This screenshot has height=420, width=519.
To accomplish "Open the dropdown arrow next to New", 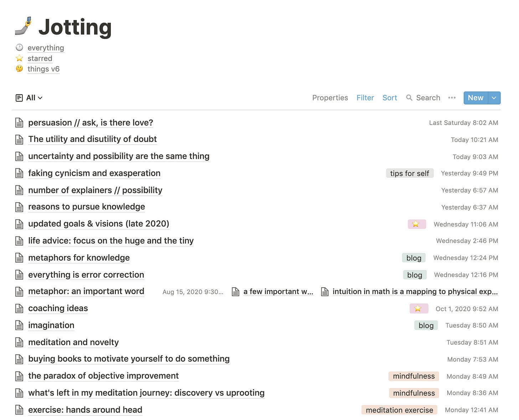I will [x=494, y=98].
